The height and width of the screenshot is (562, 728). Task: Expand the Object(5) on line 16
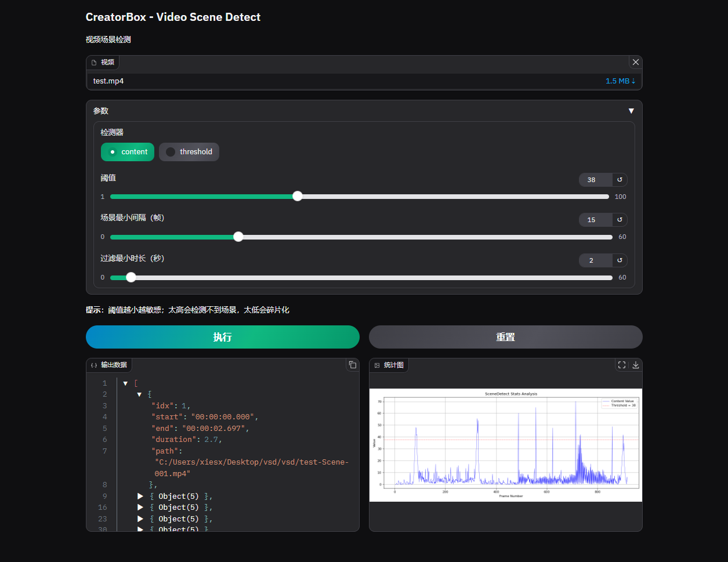(x=140, y=507)
